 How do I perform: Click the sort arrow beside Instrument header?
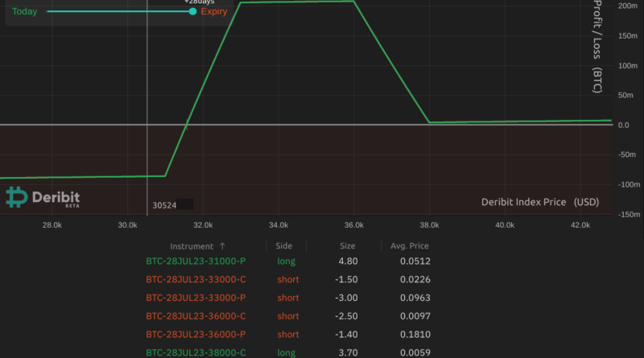pos(222,246)
